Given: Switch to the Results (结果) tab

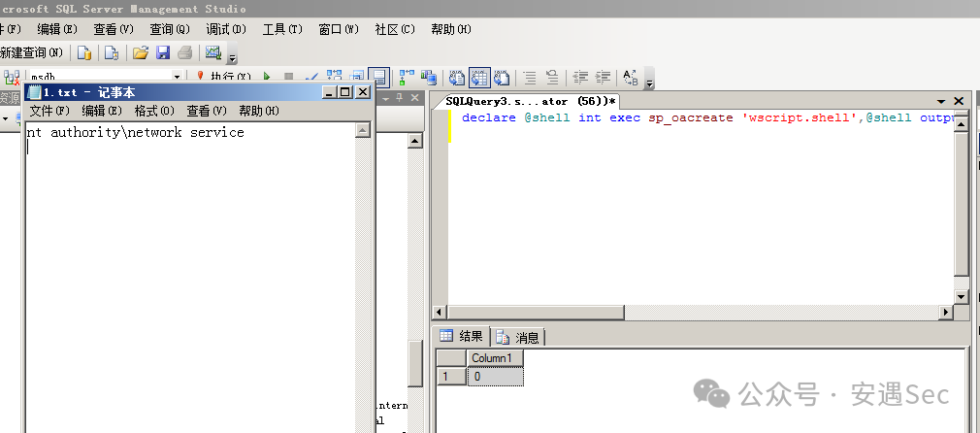Looking at the screenshot, I should coord(463,337).
